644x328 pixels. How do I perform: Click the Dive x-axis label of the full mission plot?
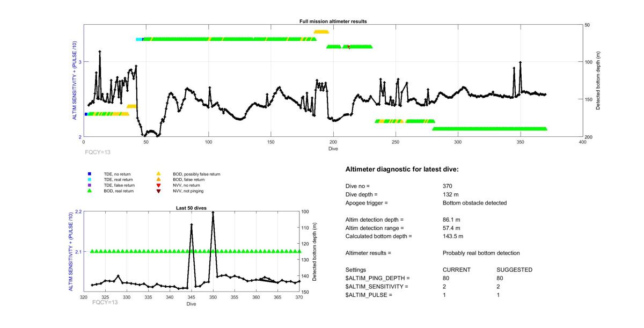pos(333,149)
